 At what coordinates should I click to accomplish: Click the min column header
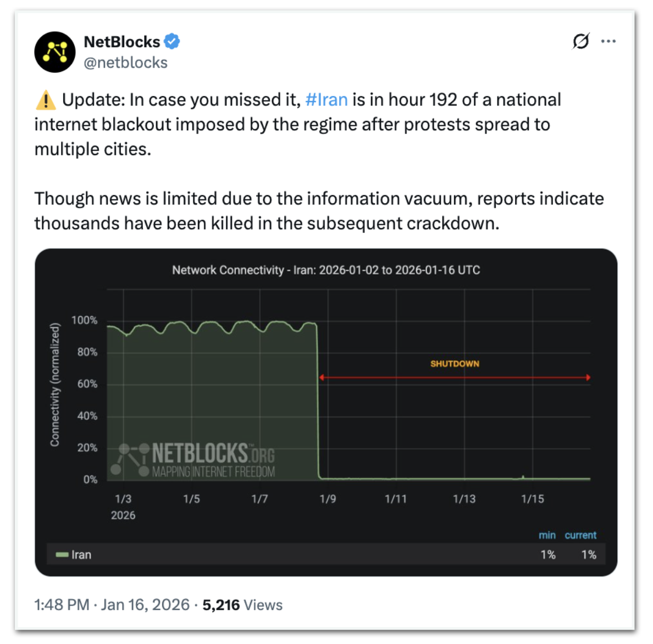click(547, 535)
